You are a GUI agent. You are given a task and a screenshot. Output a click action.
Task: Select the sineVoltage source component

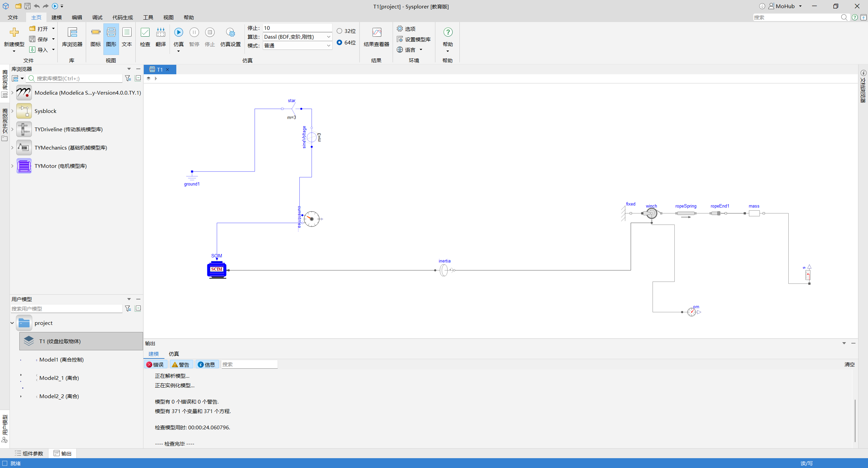tap(312, 137)
